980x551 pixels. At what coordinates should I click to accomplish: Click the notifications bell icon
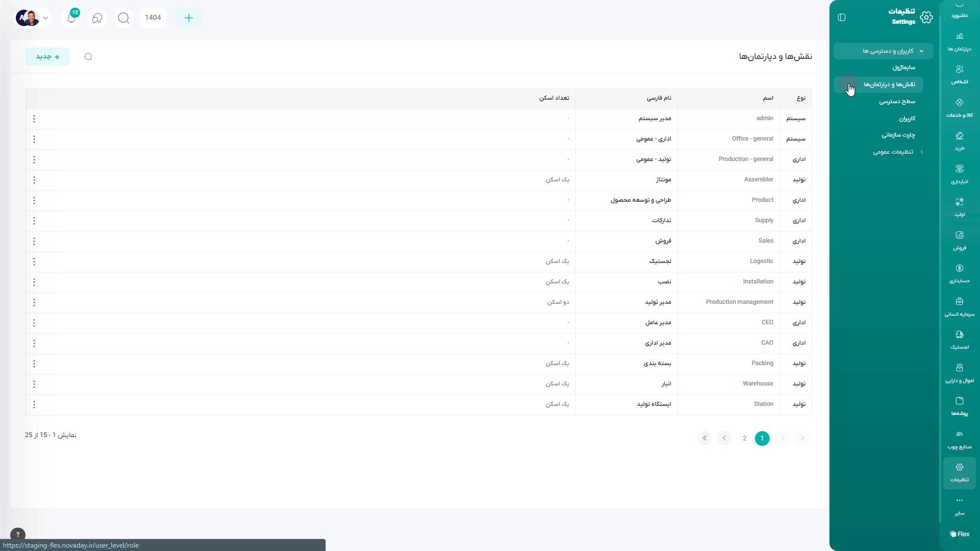[x=71, y=18]
